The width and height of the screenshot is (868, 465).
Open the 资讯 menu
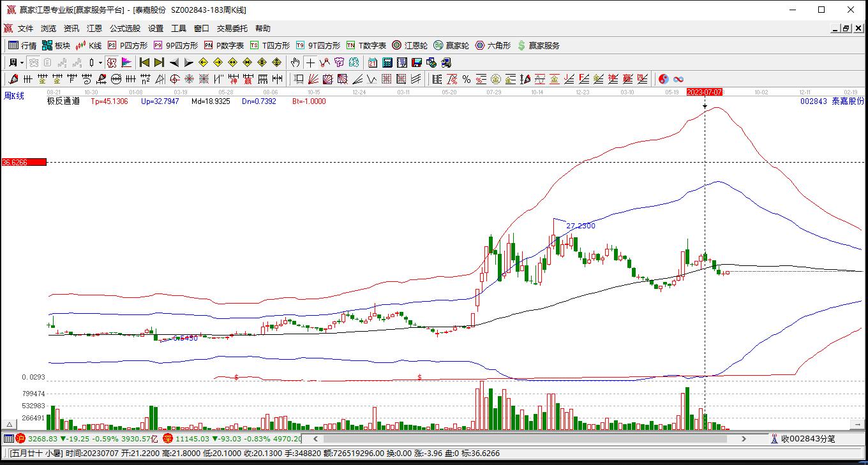tap(71, 29)
